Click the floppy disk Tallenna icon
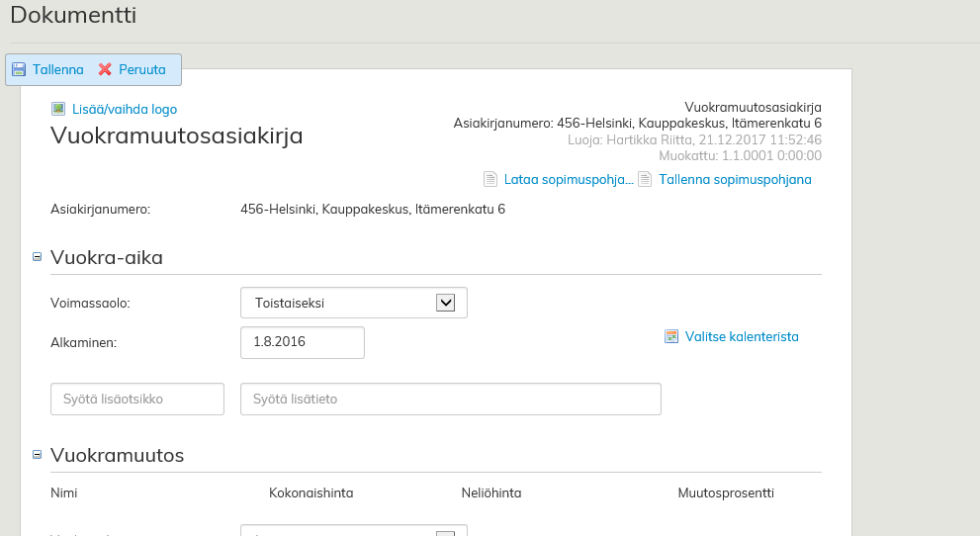Viewport: 980px width, 536px height. point(19,70)
